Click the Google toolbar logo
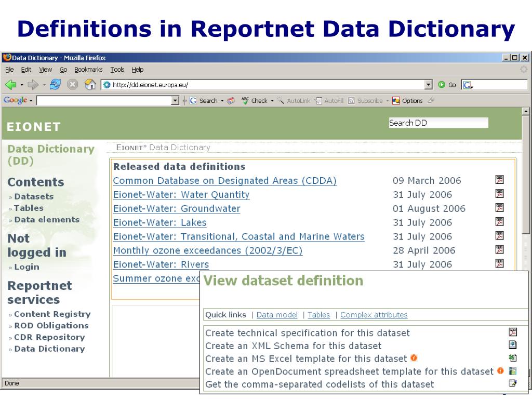This screenshot has height=399, width=532. point(15,100)
